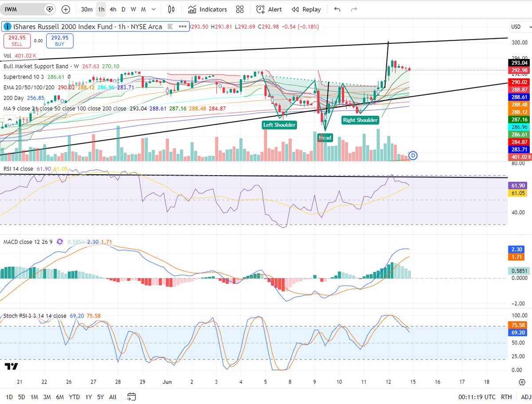Click the redo arrow
Screen dimensions: 532x404
click(354, 9)
